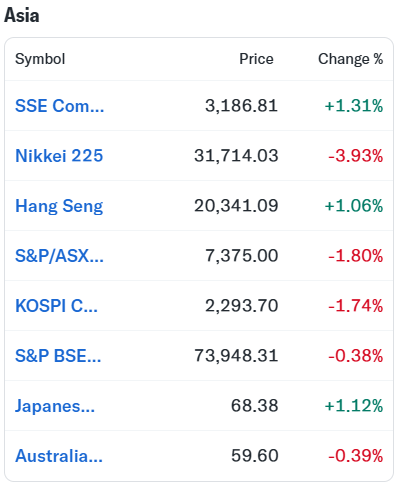Open the Australia... symbol link
Image resolution: width=414 pixels, height=495 pixels.
[x=59, y=456]
